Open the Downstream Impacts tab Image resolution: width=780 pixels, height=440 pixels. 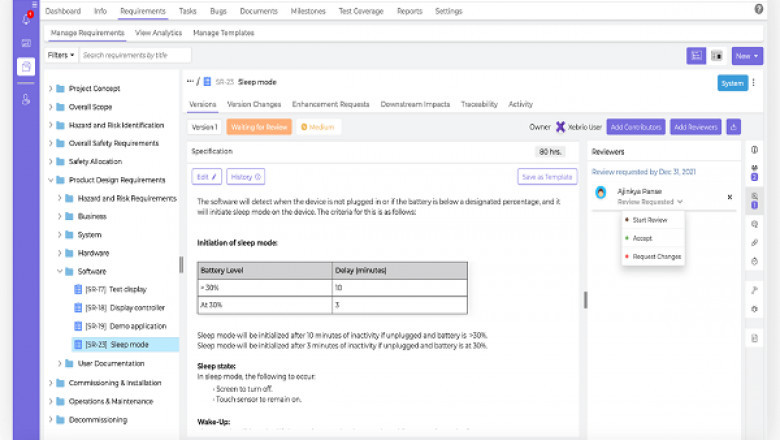(x=415, y=104)
